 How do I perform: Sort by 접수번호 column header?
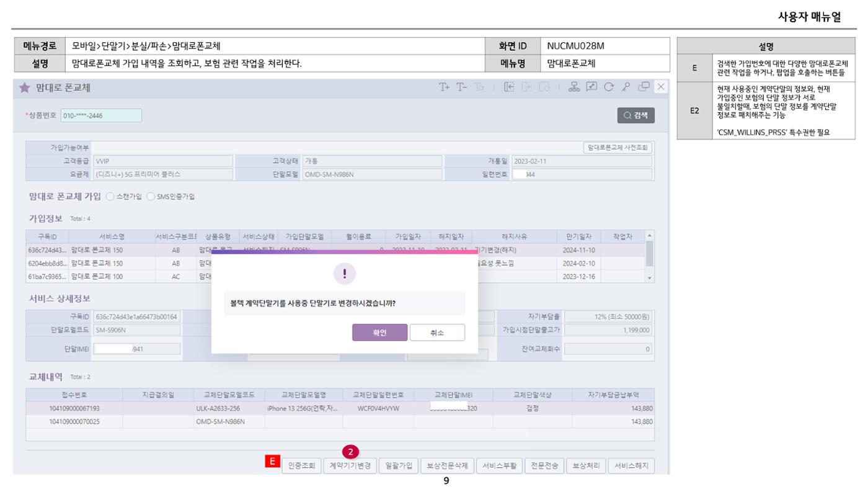pyautogui.click(x=74, y=394)
